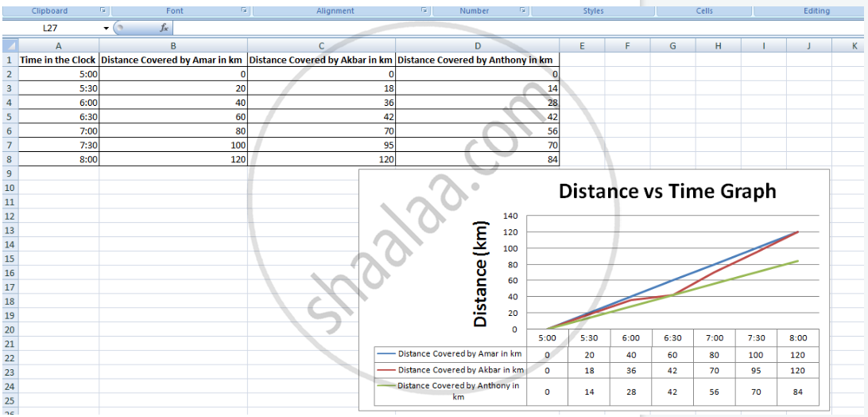Screen dimensions: 868x417
Task: Select column D header
Action: [477, 46]
